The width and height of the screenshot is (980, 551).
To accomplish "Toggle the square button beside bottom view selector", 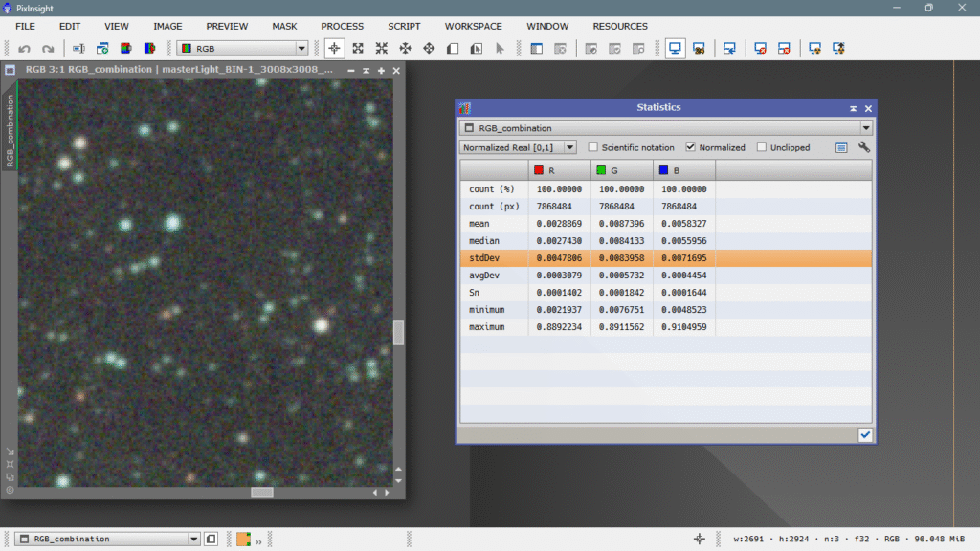I will (x=211, y=539).
